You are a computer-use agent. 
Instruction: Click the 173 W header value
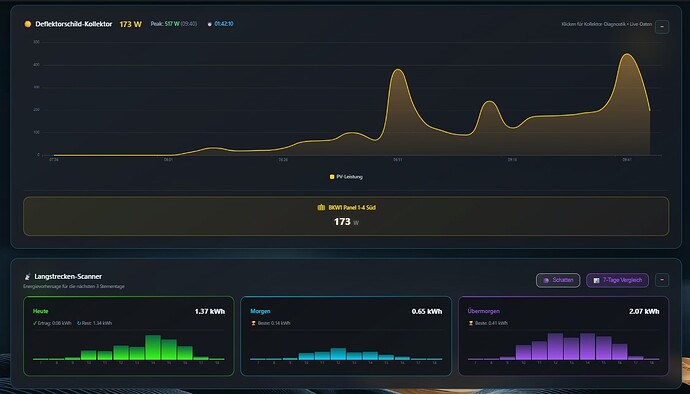pyautogui.click(x=131, y=24)
